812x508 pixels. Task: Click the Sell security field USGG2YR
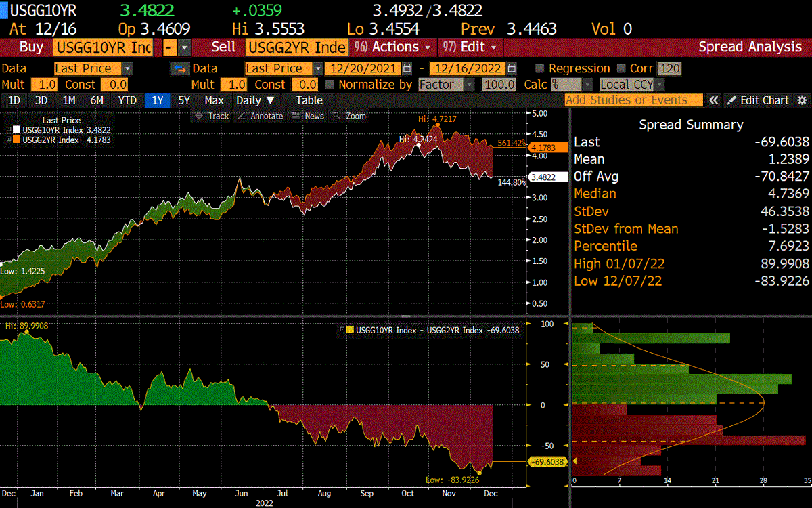(x=296, y=47)
